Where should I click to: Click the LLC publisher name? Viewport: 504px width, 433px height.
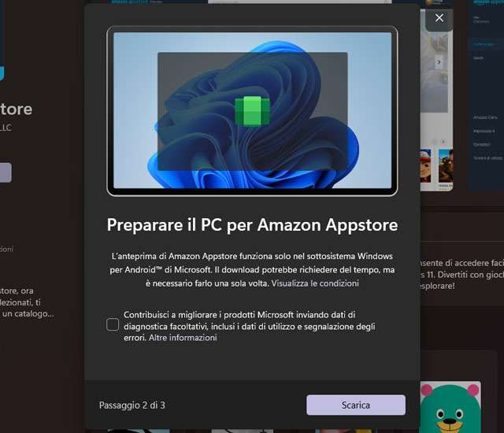click(6, 128)
